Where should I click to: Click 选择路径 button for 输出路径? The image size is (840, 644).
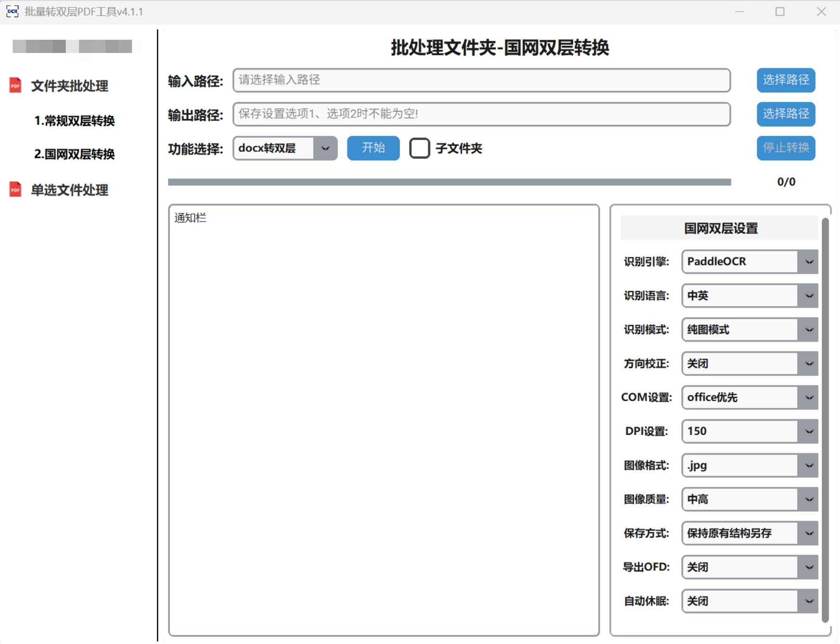point(786,114)
